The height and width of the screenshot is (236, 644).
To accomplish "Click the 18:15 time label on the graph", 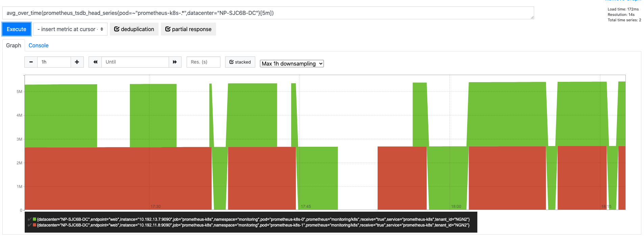I will 606,207.
